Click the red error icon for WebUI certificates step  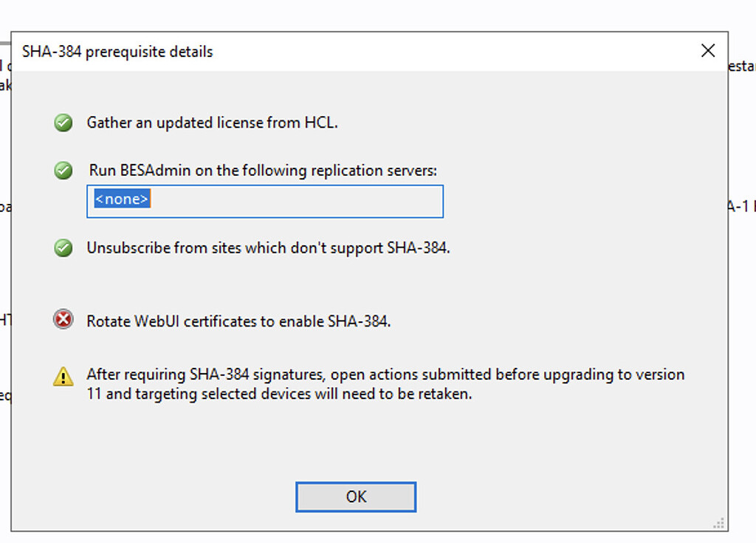pyautogui.click(x=63, y=319)
